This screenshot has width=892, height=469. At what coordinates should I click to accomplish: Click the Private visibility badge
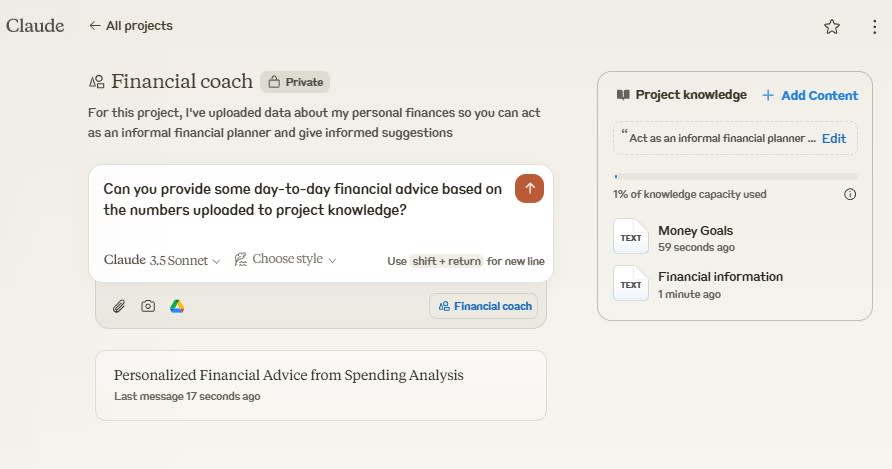click(x=295, y=82)
